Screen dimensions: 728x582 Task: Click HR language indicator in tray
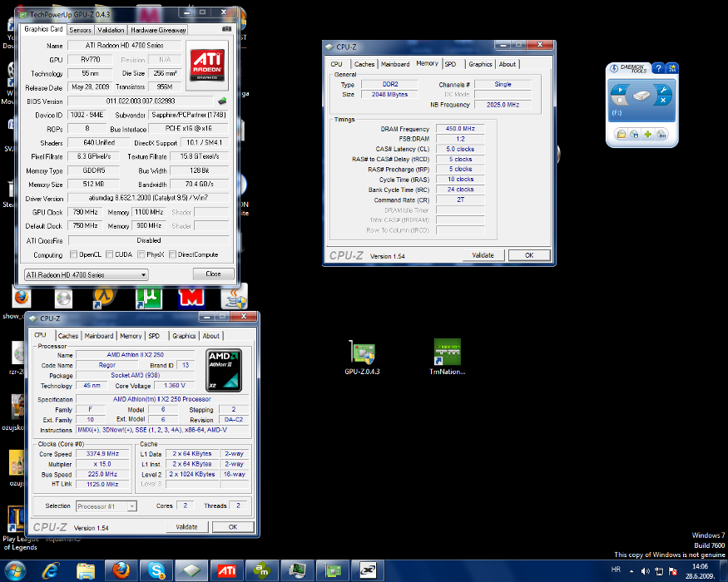coord(617,570)
